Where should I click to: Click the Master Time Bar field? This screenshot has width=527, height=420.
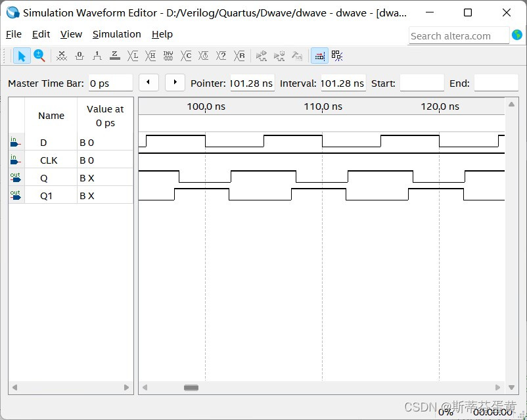coord(110,83)
